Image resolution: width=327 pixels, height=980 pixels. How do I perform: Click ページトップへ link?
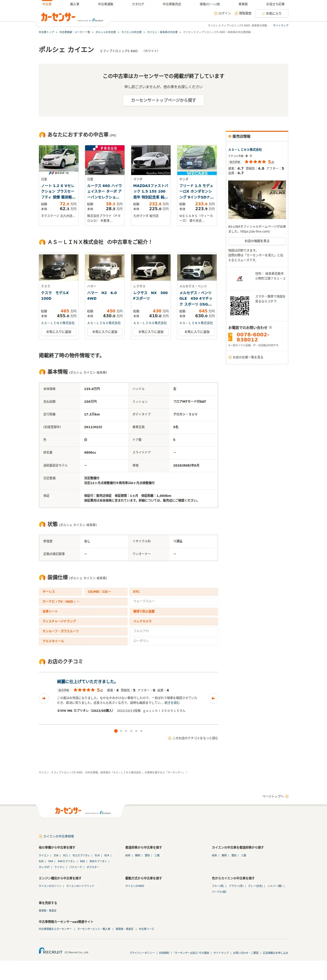275,797
